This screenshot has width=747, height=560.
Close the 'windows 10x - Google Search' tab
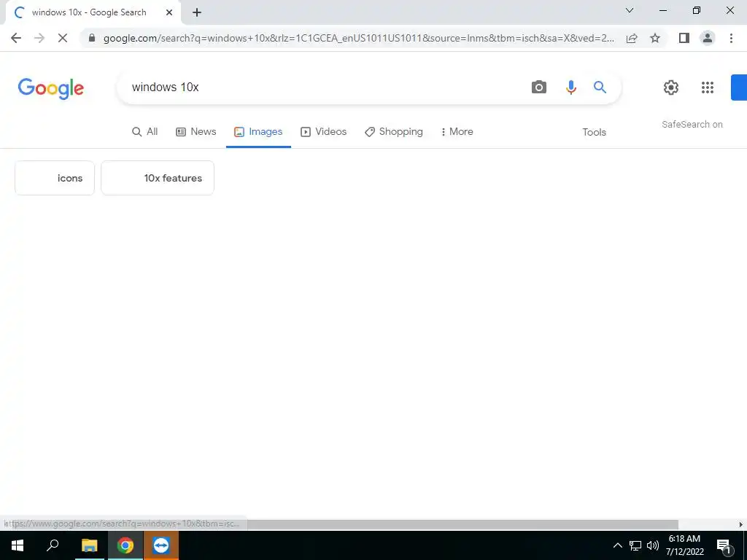[169, 12]
